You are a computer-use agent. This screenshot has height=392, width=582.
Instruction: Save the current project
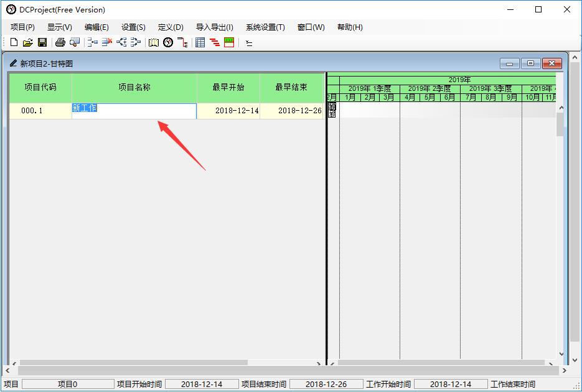tap(42, 42)
